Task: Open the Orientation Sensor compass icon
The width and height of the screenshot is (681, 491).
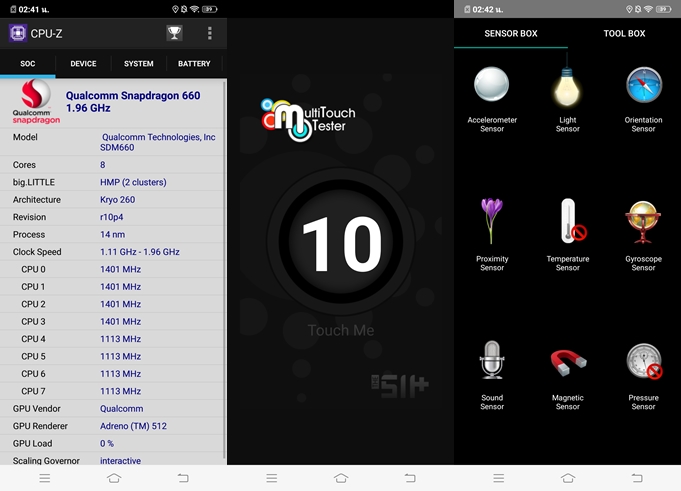Action: (644, 85)
